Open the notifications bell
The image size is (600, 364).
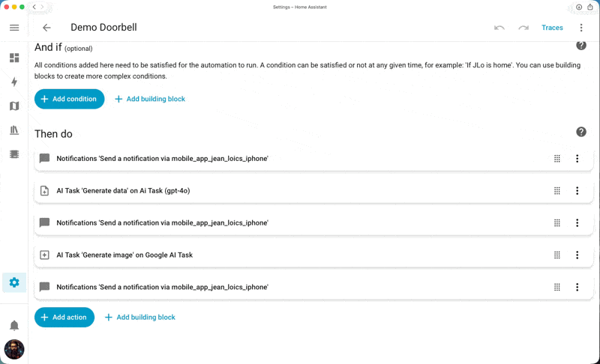[14, 325]
